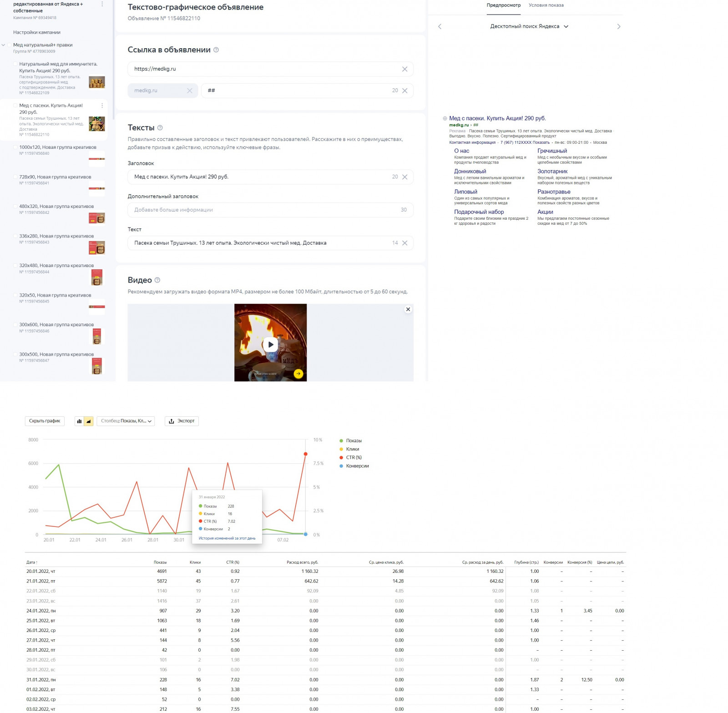Click 'Экспорт' button
The height and width of the screenshot is (713, 728).
[x=182, y=421]
